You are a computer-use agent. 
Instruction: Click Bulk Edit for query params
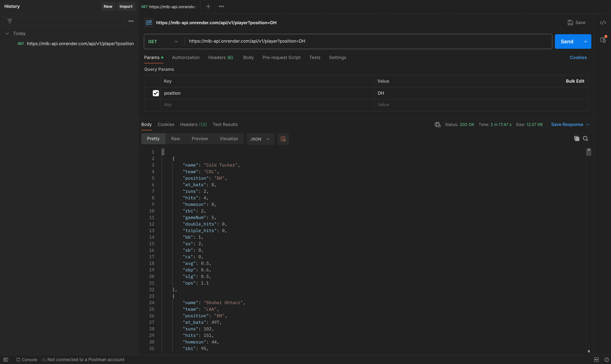[575, 81]
